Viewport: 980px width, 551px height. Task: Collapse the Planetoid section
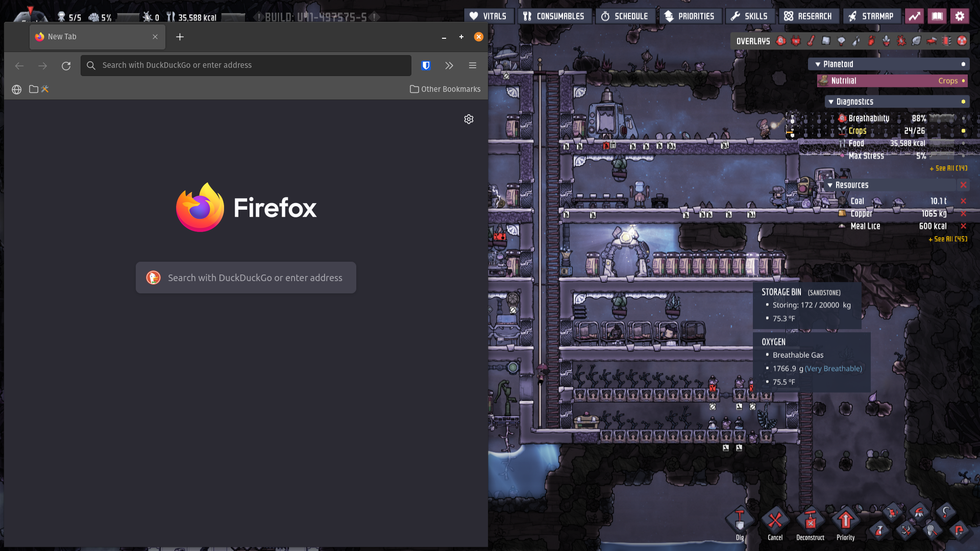click(818, 64)
